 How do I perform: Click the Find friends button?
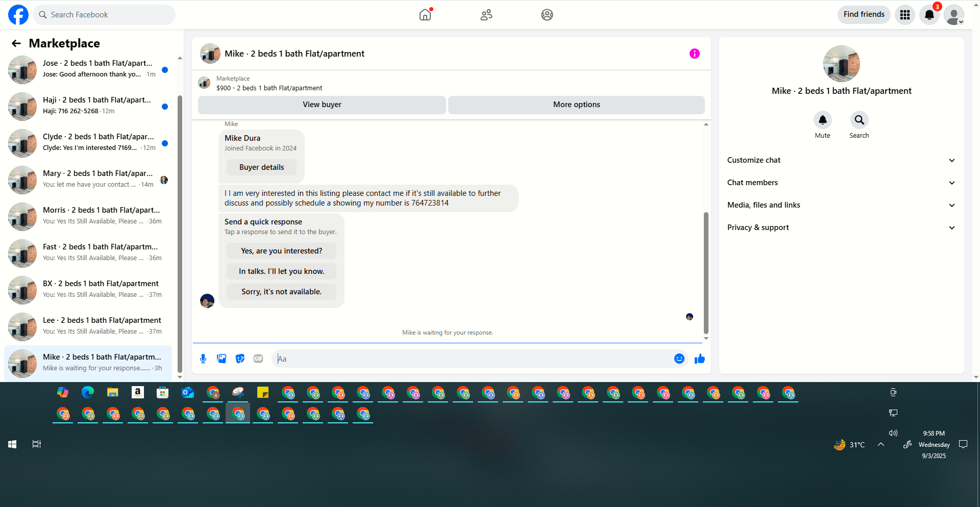pos(864,14)
